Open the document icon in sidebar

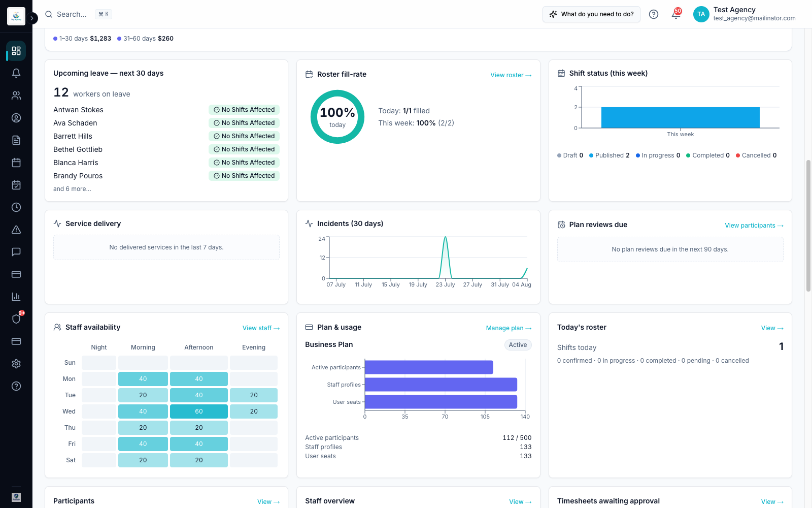pos(16,140)
